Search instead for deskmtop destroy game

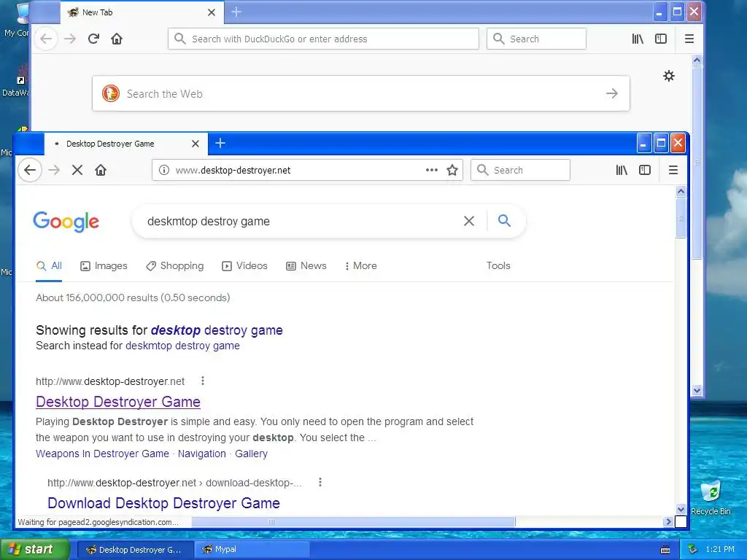(x=182, y=346)
